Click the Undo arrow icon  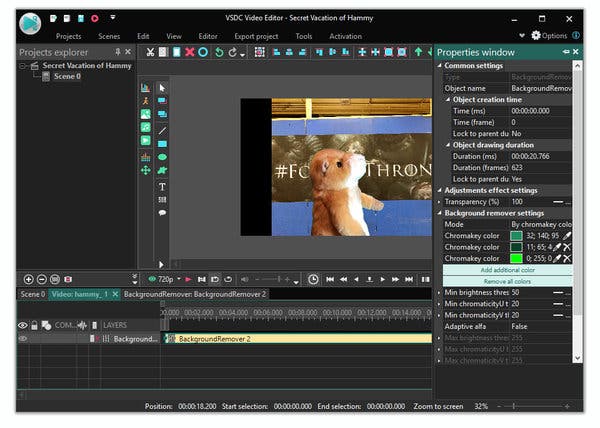(x=219, y=52)
